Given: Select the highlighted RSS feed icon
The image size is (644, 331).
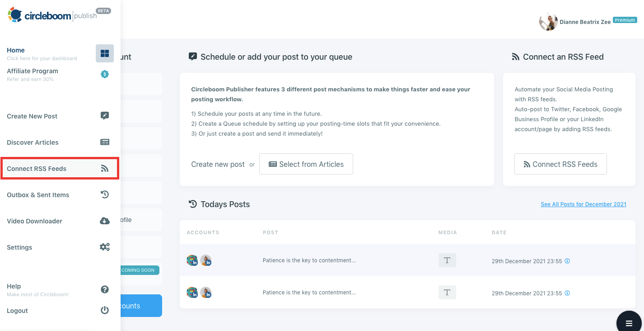Looking at the screenshot, I should pyautogui.click(x=104, y=168).
